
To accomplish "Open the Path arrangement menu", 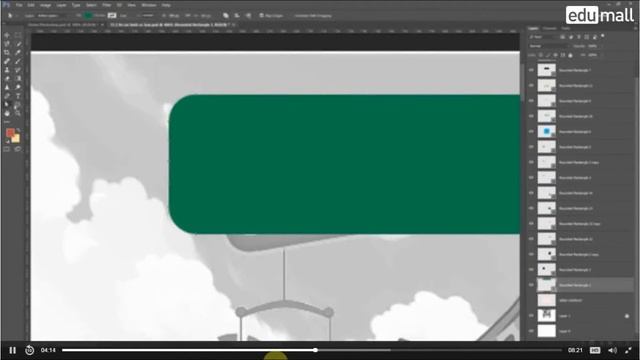I will [249, 16].
